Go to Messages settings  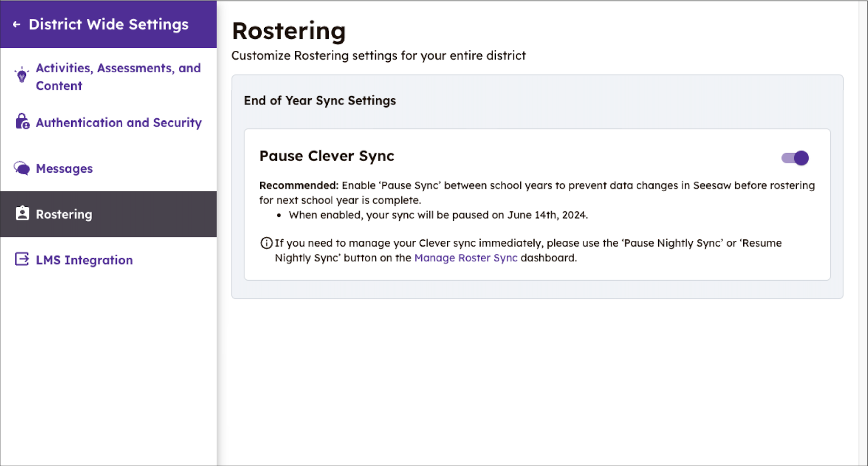tap(64, 169)
